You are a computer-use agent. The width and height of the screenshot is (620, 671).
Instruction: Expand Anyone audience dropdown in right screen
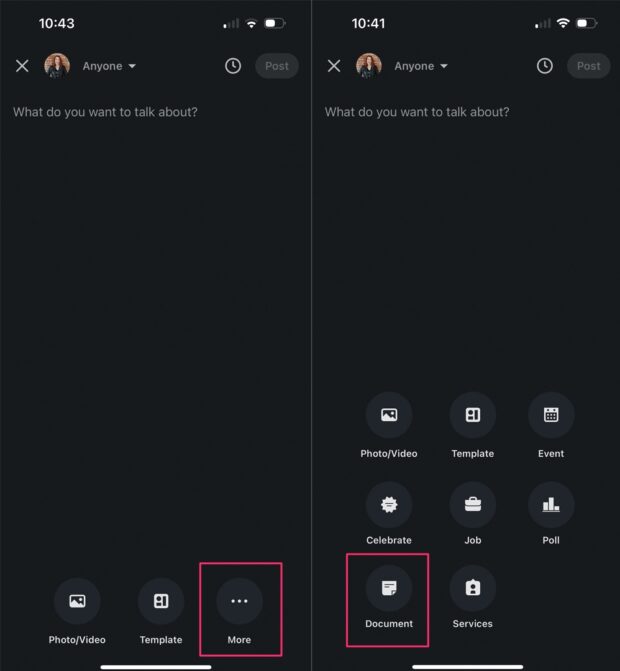tap(421, 66)
